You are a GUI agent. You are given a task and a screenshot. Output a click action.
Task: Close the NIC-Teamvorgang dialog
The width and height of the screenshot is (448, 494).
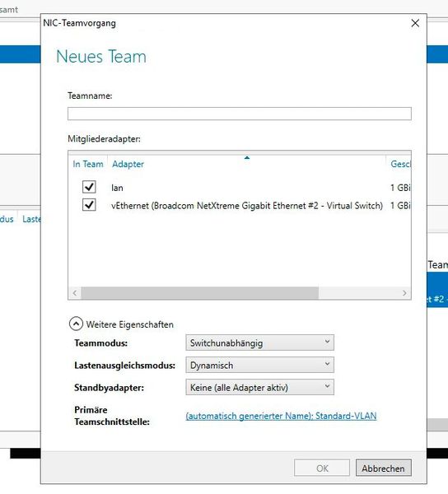pos(415,23)
